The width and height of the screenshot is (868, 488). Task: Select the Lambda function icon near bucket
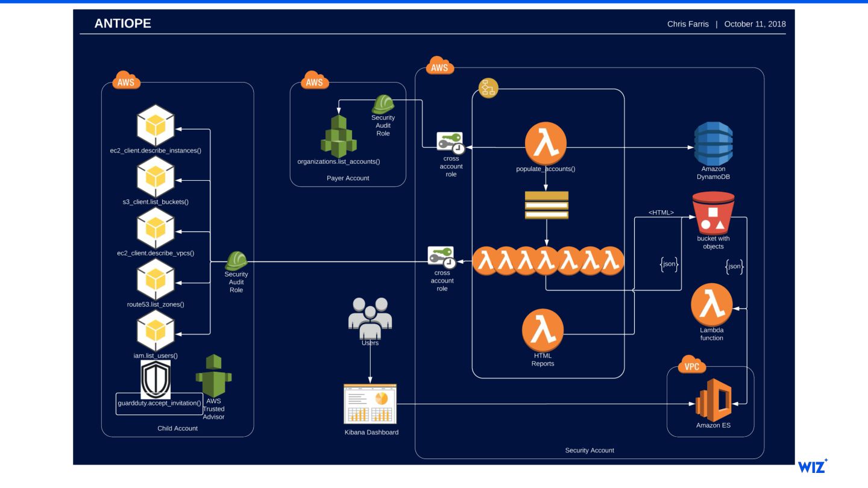coord(712,305)
